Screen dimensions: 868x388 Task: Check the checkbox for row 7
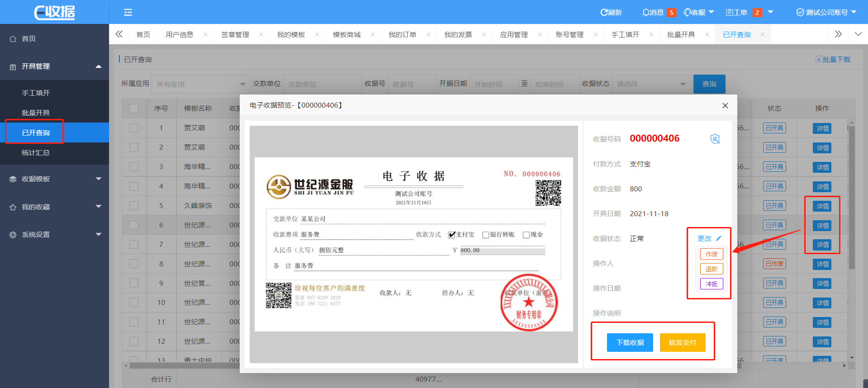pos(134,244)
